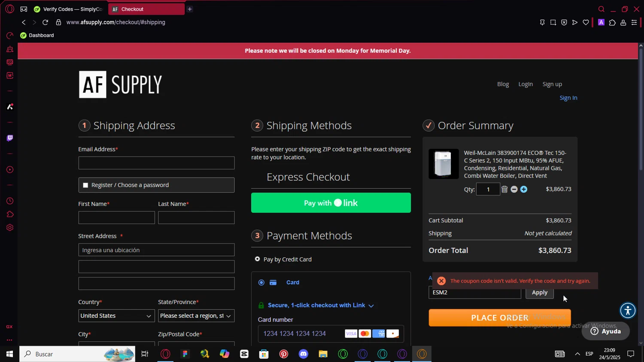
Task: Open Easy Setup sliders icon
Action: (634, 23)
